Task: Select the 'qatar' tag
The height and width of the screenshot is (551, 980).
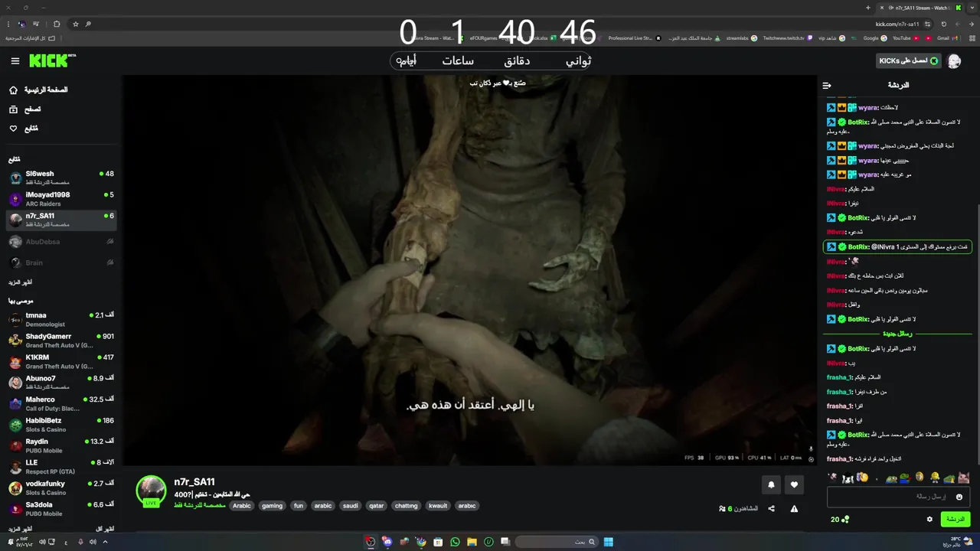Action: click(376, 506)
